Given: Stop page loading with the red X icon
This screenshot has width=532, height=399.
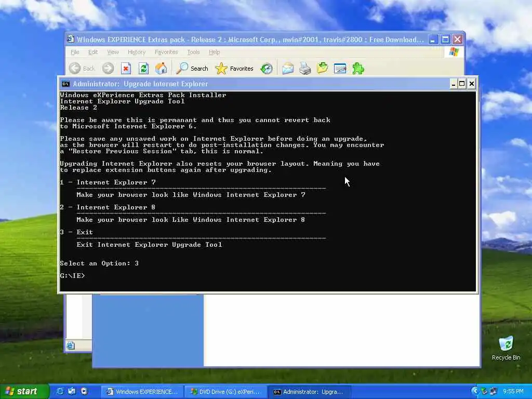Looking at the screenshot, I should tap(126, 69).
